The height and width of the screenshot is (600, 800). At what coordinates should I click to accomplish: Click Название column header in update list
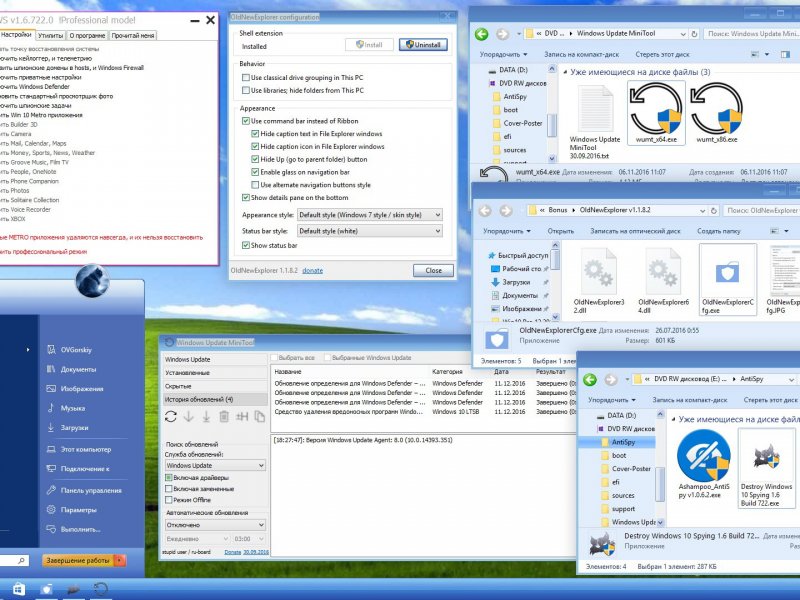click(288, 372)
